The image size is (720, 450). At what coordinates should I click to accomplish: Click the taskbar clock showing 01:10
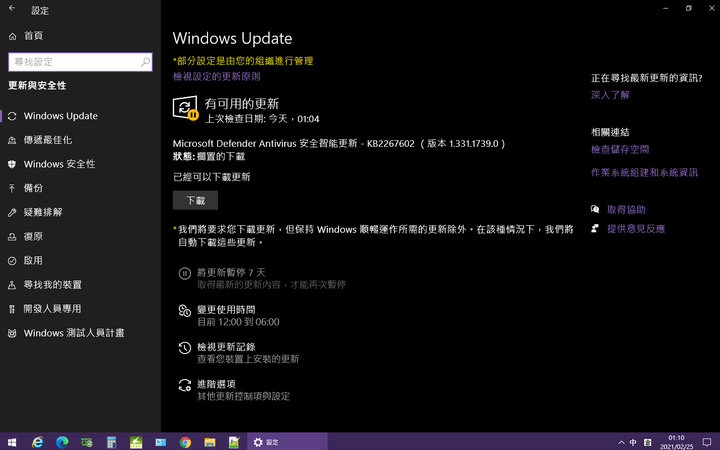pyautogui.click(x=676, y=442)
